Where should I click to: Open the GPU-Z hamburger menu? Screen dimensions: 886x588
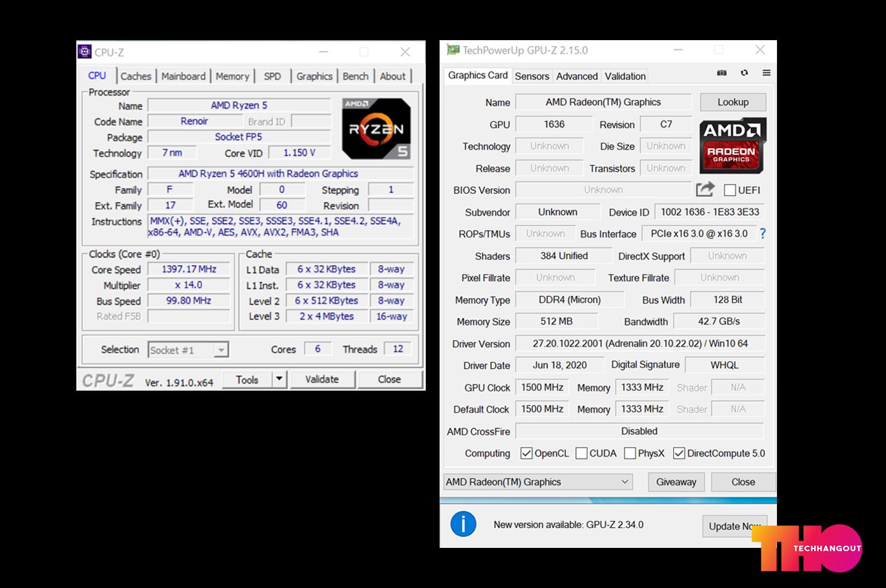click(766, 73)
